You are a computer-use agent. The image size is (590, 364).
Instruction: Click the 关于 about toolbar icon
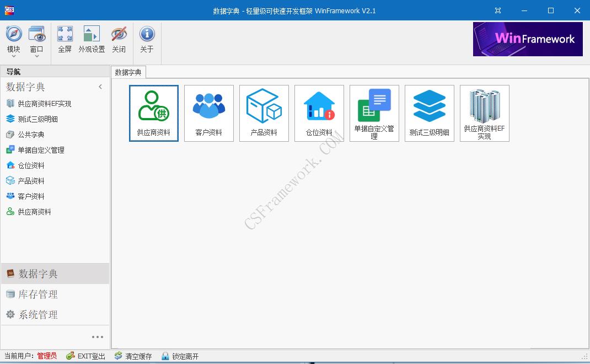147,39
